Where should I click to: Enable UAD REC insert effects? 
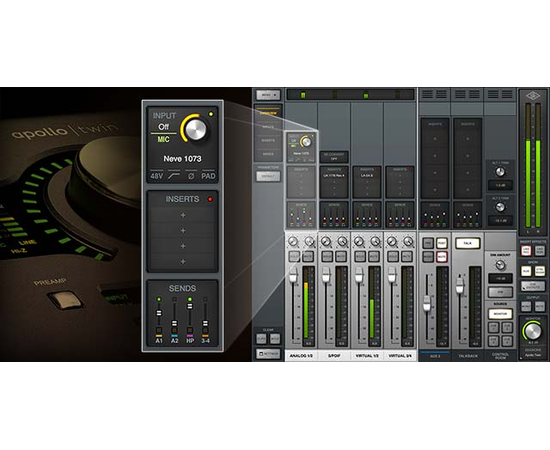tap(526, 250)
